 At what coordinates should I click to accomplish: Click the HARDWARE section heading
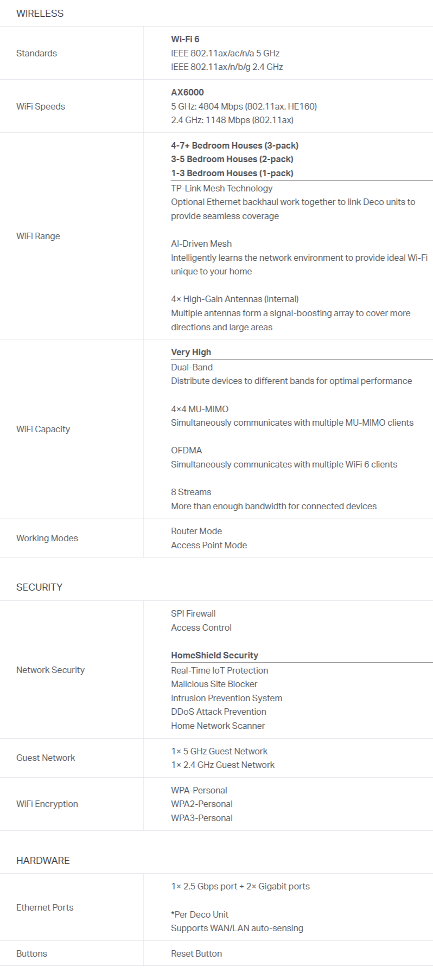(x=43, y=861)
